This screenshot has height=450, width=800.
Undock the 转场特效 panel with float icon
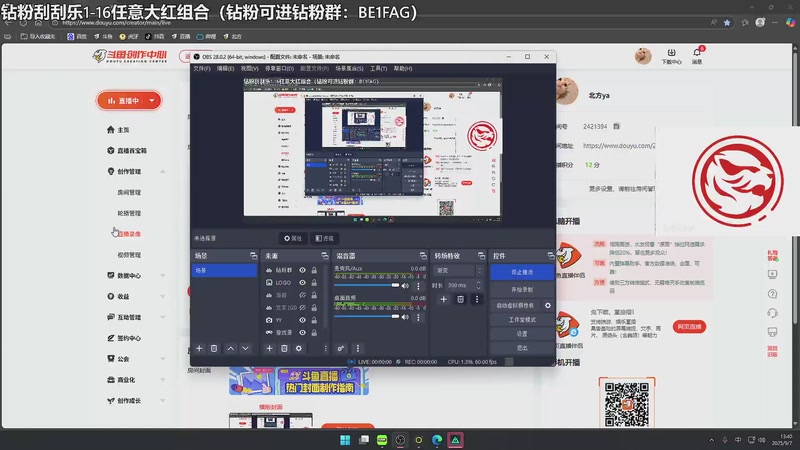(481, 256)
